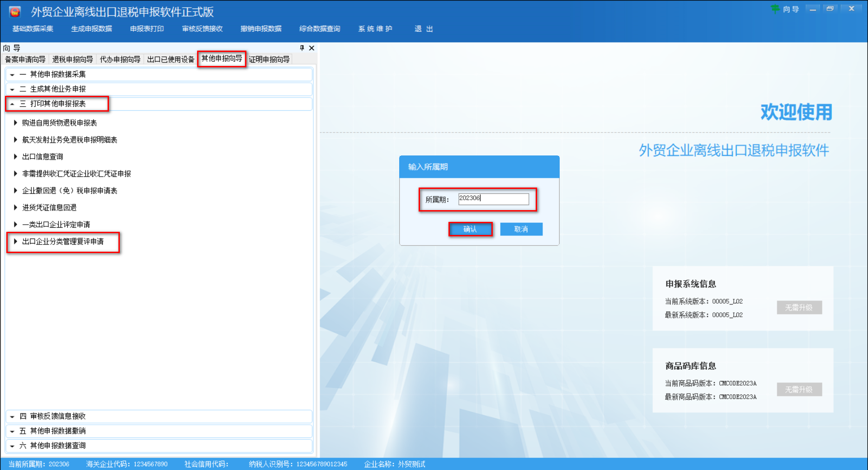Open the 基础数据采集 menu
Image resolution: width=868 pixels, height=470 pixels.
click(32, 28)
